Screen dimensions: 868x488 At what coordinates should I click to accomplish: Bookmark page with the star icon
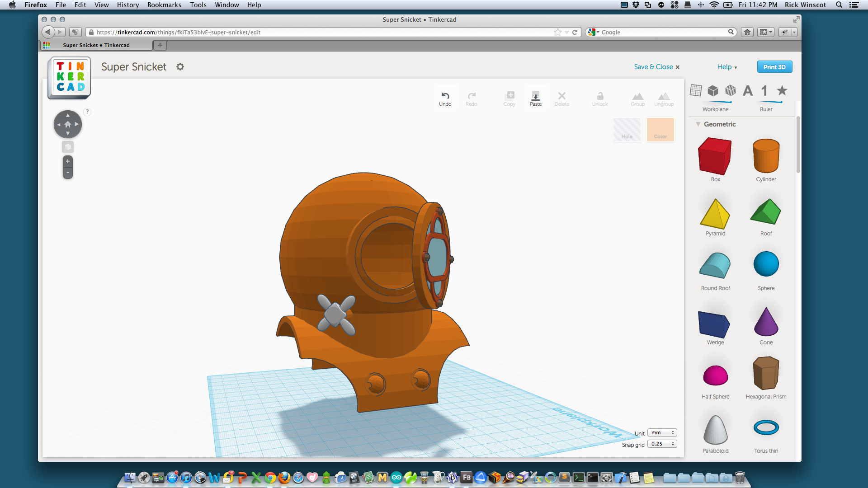point(558,32)
